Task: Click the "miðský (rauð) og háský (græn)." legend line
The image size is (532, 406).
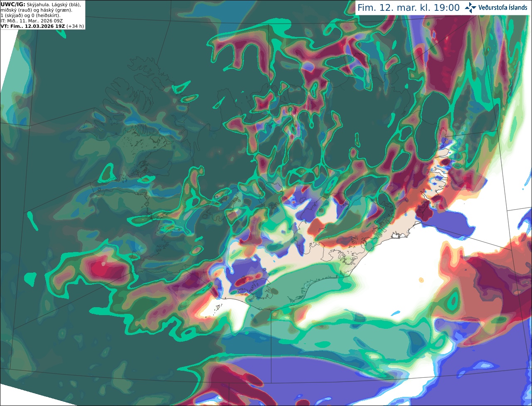Action: (x=36, y=10)
